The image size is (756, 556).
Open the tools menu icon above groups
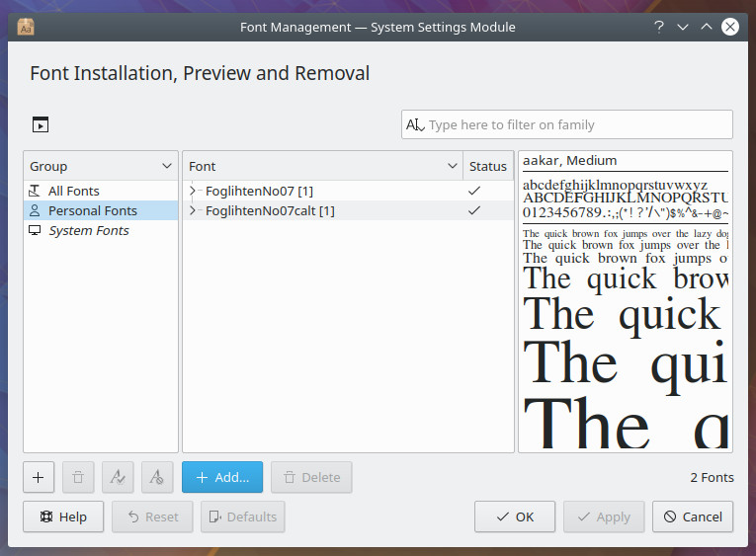40,124
